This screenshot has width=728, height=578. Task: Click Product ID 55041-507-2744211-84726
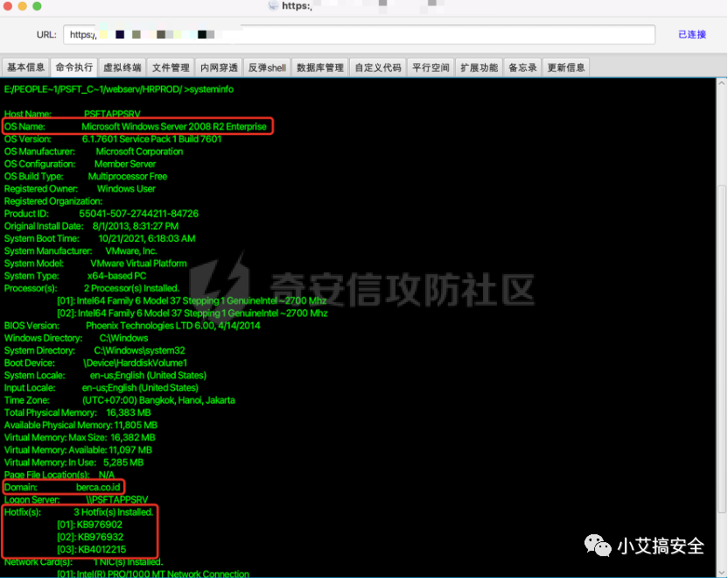coord(139,214)
